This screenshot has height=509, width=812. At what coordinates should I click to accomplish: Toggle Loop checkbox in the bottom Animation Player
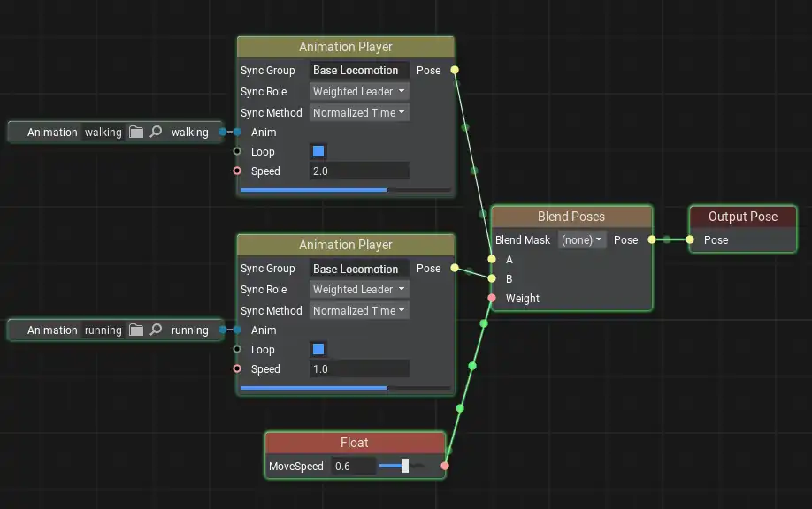pyautogui.click(x=318, y=349)
